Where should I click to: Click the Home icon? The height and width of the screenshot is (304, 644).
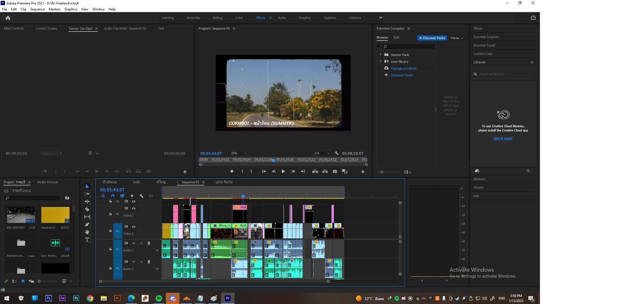[x=8, y=18]
